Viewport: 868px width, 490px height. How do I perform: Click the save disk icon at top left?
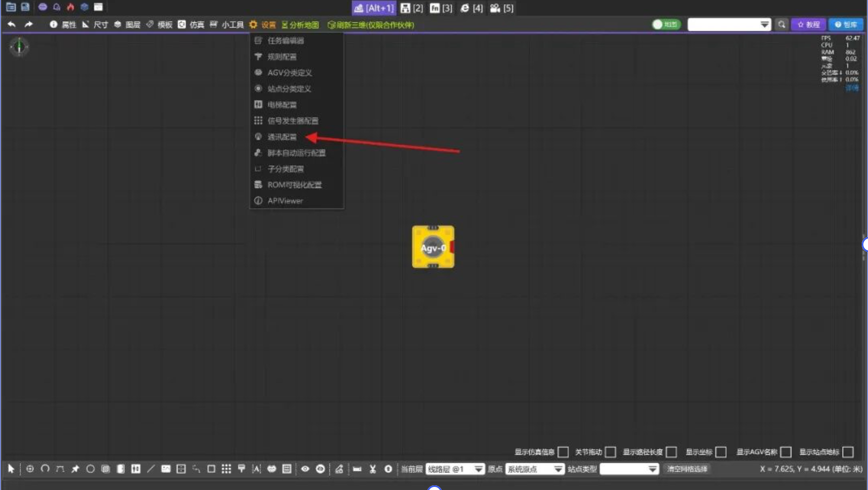click(25, 7)
